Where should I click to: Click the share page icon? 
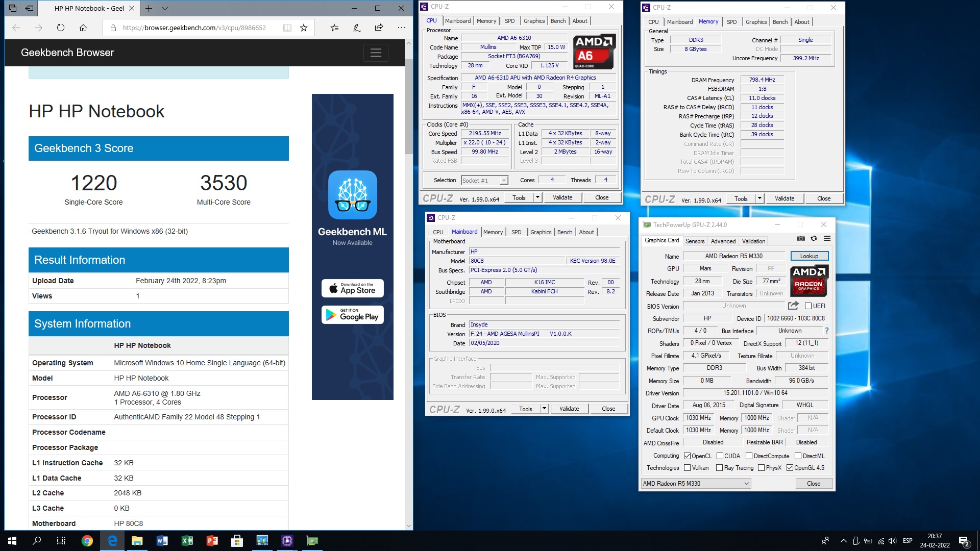(379, 28)
